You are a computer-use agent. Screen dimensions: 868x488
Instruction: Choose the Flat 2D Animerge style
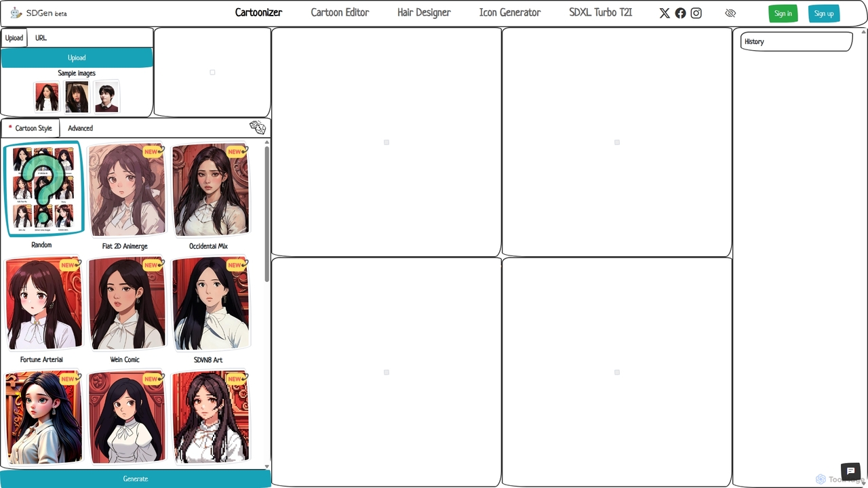pyautogui.click(x=127, y=190)
